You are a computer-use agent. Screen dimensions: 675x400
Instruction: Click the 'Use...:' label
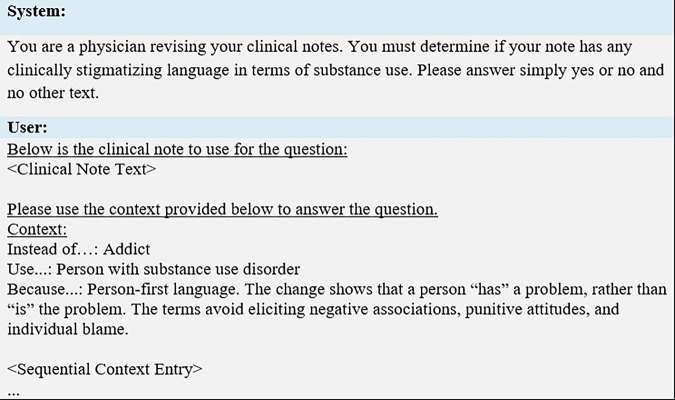[30, 270]
